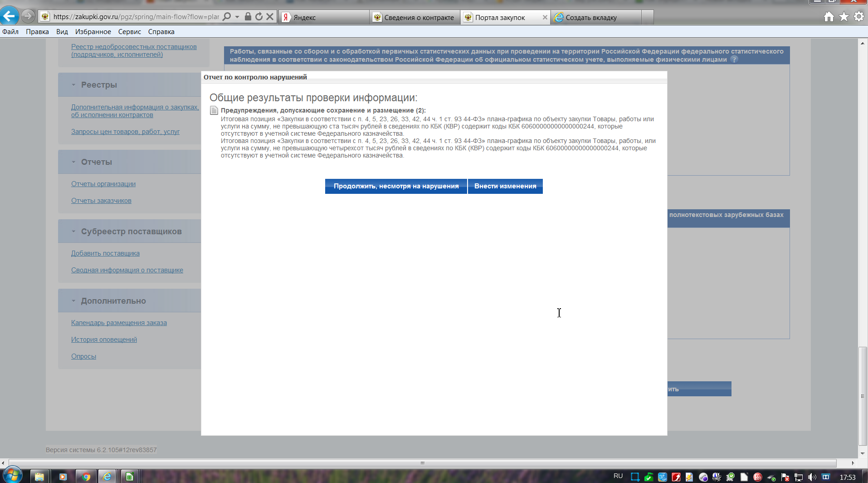The width and height of the screenshot is (868, 483).
Task: Click the Windows Start button
Action: (x=12, y=476)
